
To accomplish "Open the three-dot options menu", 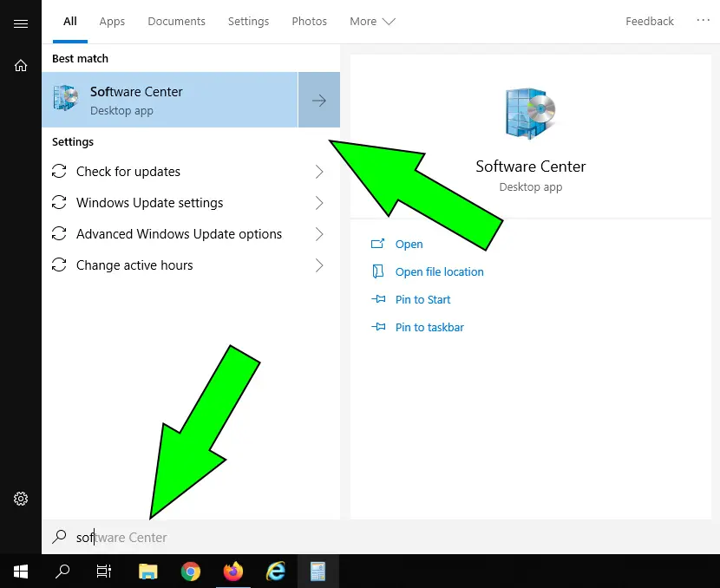I will 703,20.
